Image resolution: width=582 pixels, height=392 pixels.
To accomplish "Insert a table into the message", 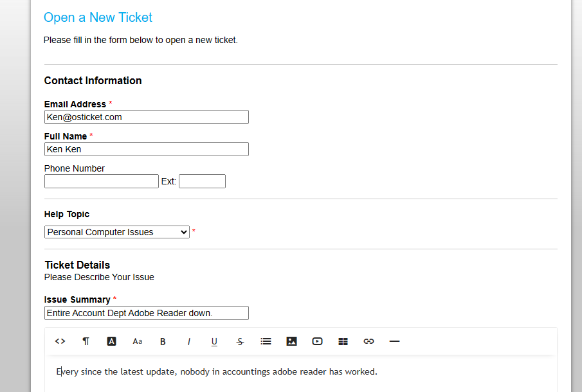I will pyautogui.click(x=343, y=341).
